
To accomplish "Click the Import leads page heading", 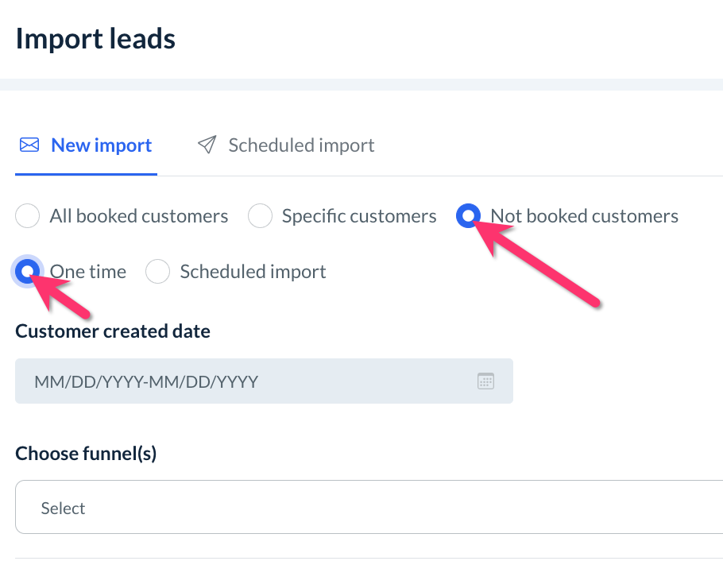I will click(95, 39).
